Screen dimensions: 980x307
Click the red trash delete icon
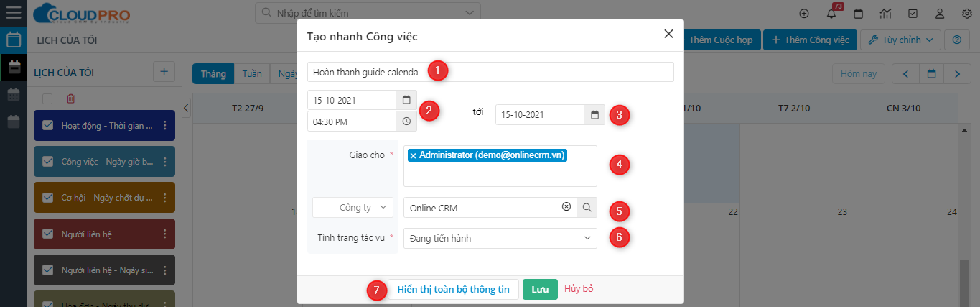coord(70,99)
